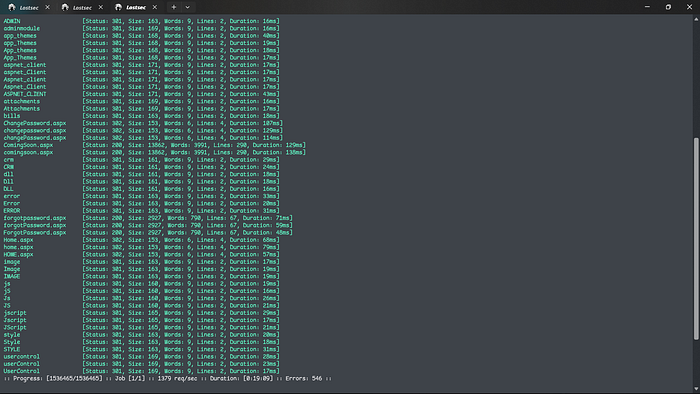Click the icon on the active bold Lostsec tab
The height and width of the screenshot is (394, 700).
[x=118, y=7]
